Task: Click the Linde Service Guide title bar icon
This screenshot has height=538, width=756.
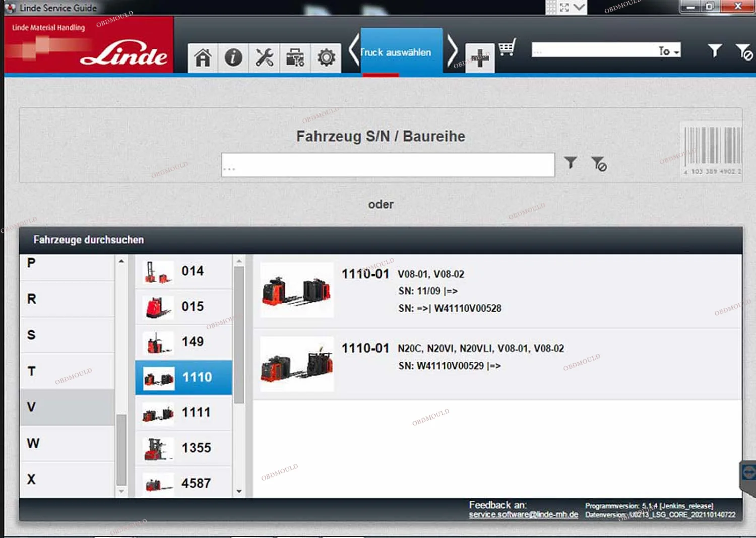Action: (x=10, y=8)
